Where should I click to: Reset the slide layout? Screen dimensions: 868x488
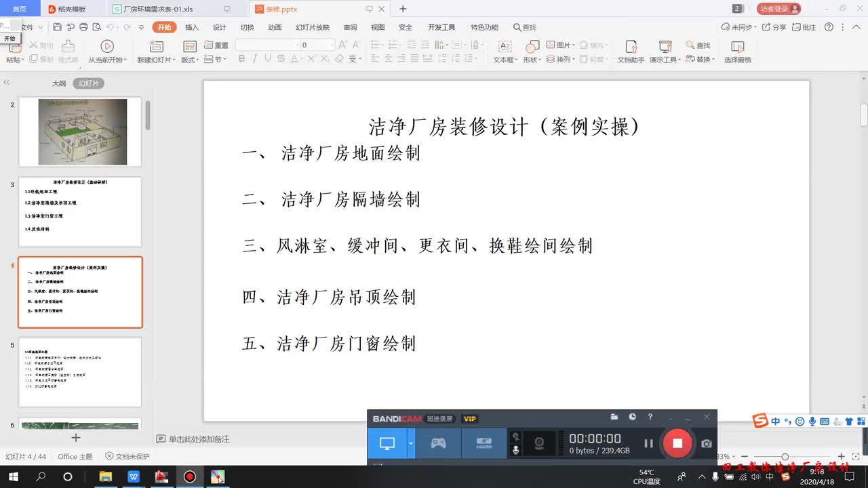[x=216, y=45]
